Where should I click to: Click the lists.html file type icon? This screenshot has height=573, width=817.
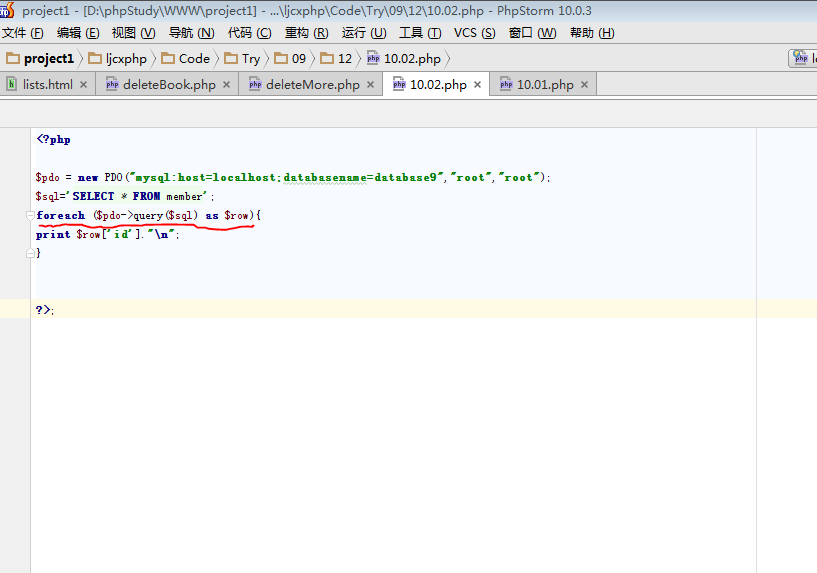[x=11, y=84]
